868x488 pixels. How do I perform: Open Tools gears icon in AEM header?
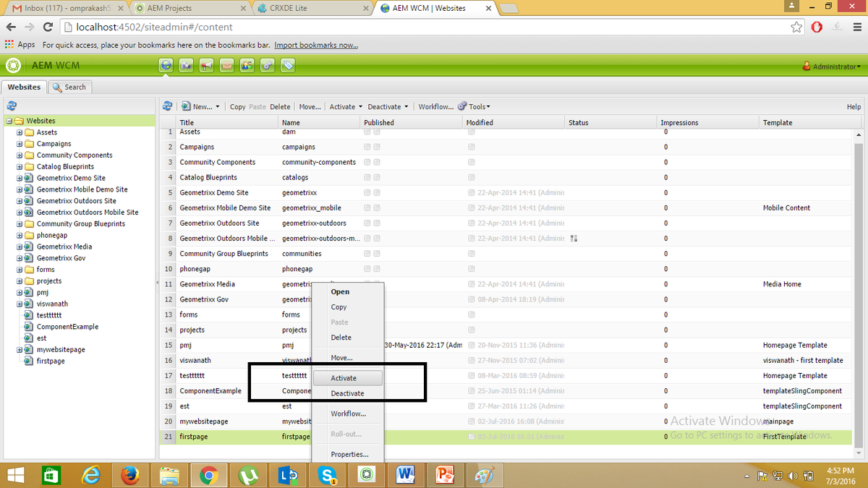[x=268, y=66]
